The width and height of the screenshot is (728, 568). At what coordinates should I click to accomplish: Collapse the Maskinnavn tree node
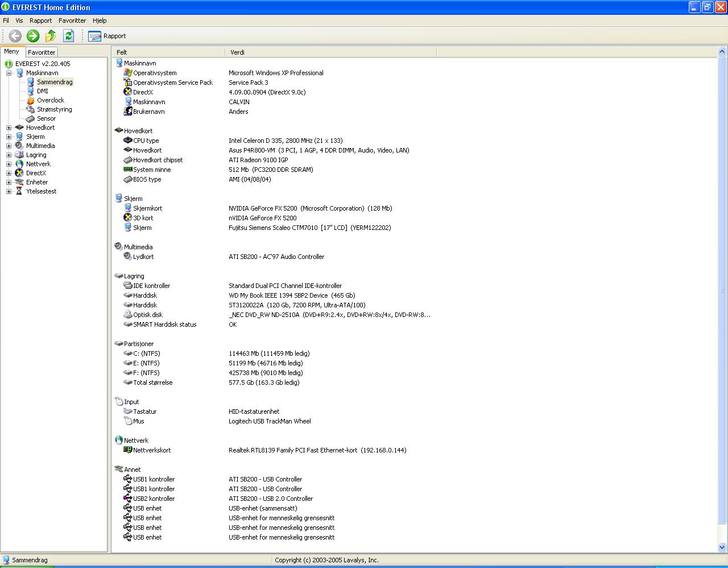[9, 73]
